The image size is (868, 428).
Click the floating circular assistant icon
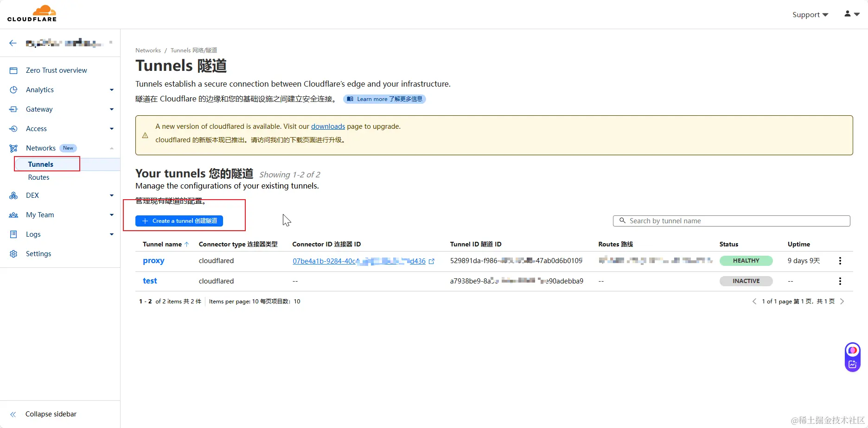(853, 350)
